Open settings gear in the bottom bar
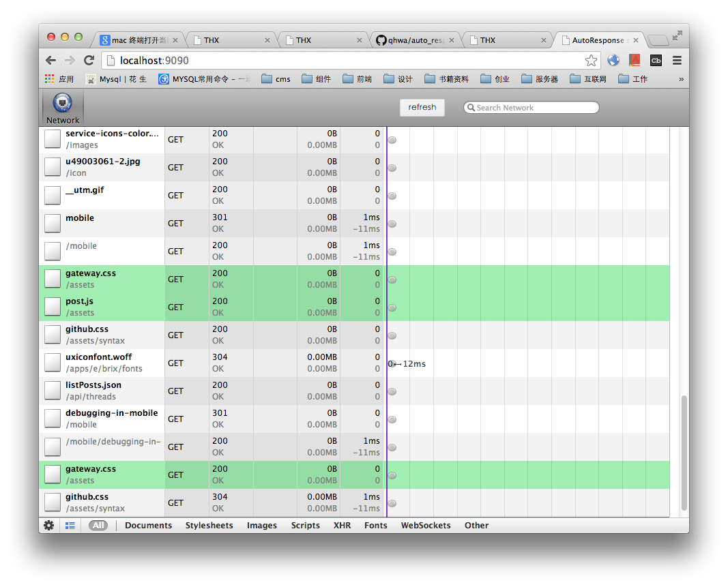Viewport: 728px width, 587px height. pos(48,525)
